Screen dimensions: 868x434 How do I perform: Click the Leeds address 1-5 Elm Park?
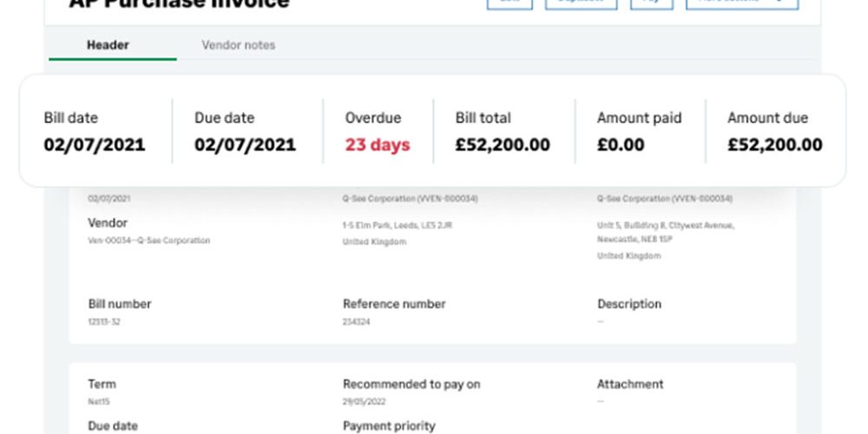[x=398, y=226]
